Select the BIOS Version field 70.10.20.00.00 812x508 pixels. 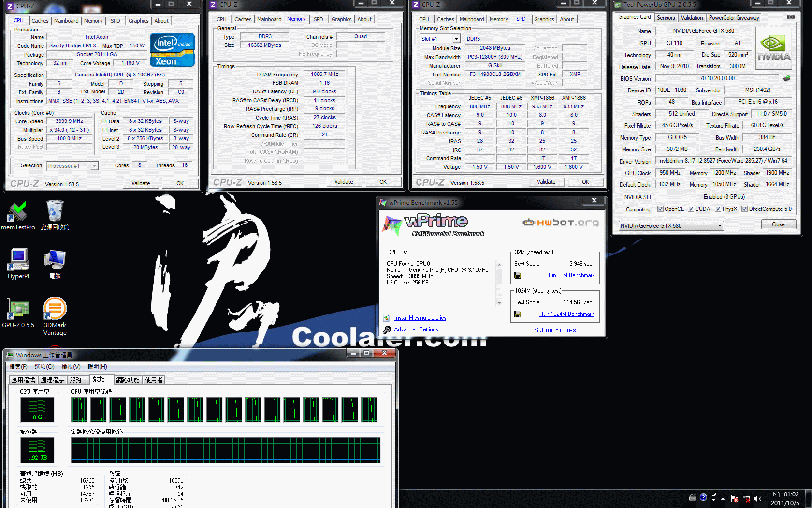(717, 78)
